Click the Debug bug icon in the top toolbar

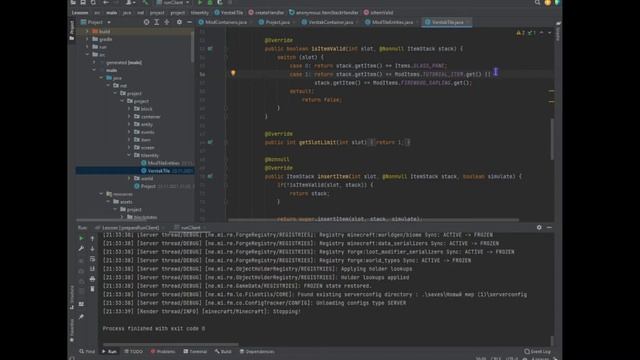click(210, 2)
